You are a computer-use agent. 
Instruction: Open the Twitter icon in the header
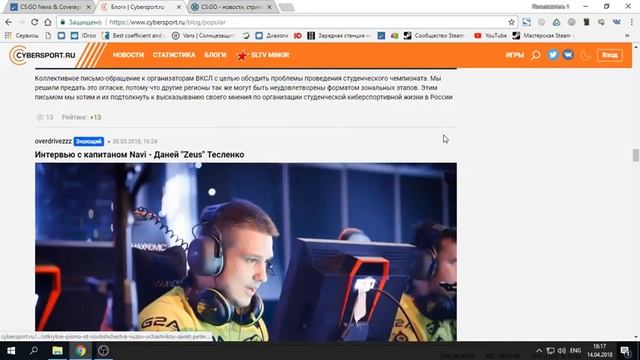pos(553,55)
